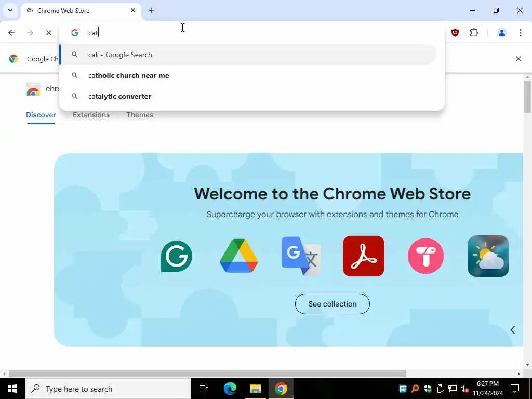
Task: Click the horizontal page scrollbar thumb
Action: pyautogui.click(x=207, y=374)
